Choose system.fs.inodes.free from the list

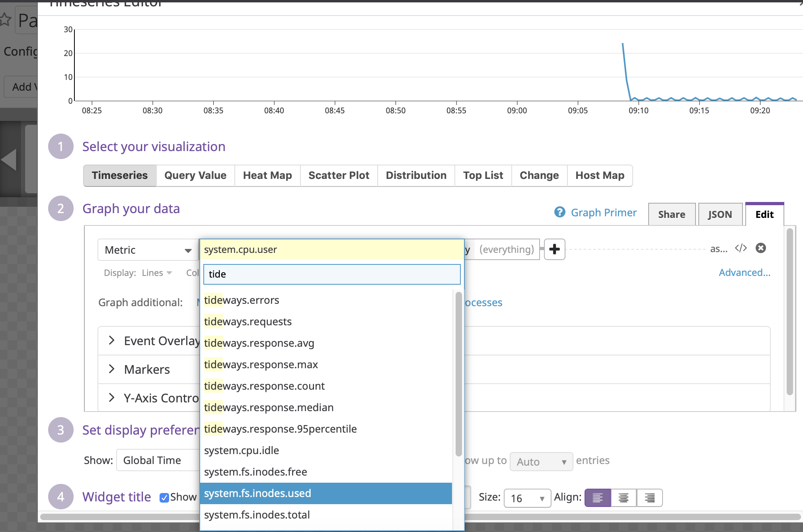coord(326,472)
